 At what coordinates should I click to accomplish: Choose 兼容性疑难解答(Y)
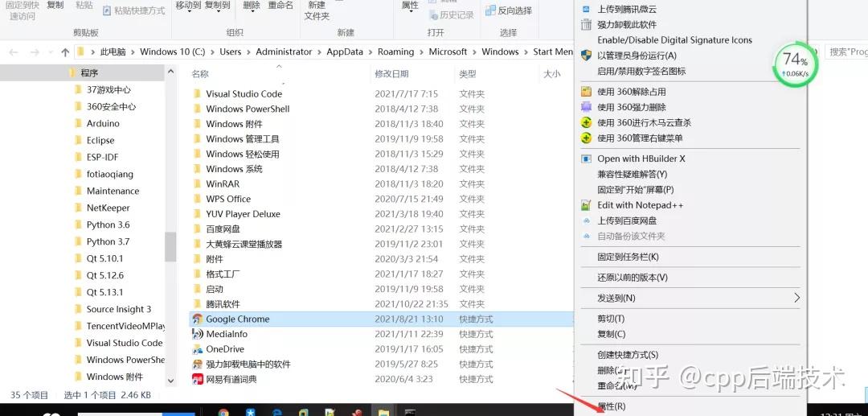tap(633, 174)
